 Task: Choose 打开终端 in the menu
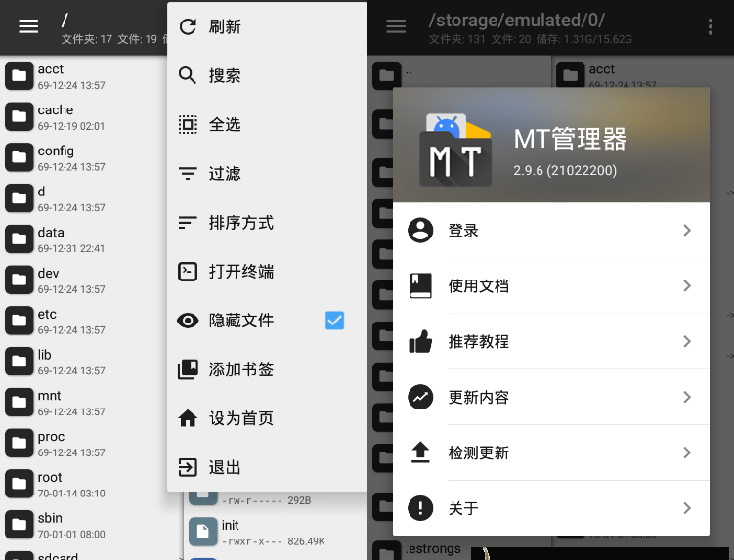[x=267, y=272]
